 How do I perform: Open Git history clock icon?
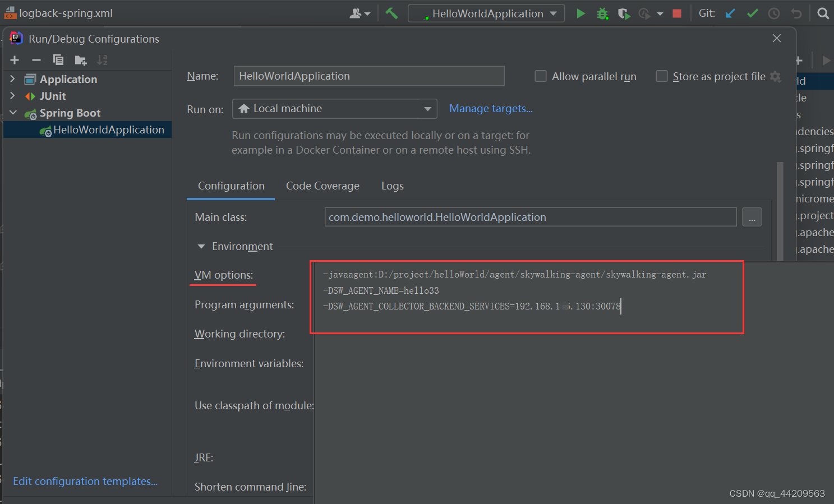(x=774, y=13)
